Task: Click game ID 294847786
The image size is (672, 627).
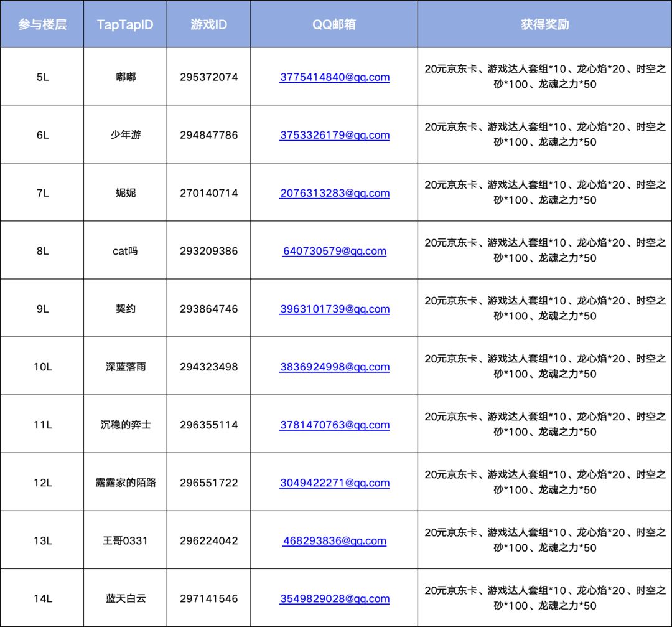Action: click(x=208, y=134)
